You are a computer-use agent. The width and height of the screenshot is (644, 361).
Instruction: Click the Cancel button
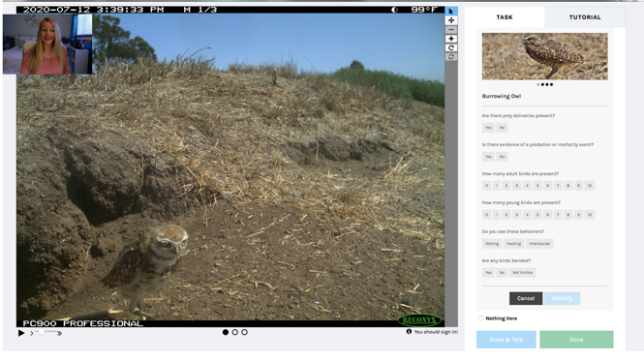pyautogui.click(x=526, y=298)
